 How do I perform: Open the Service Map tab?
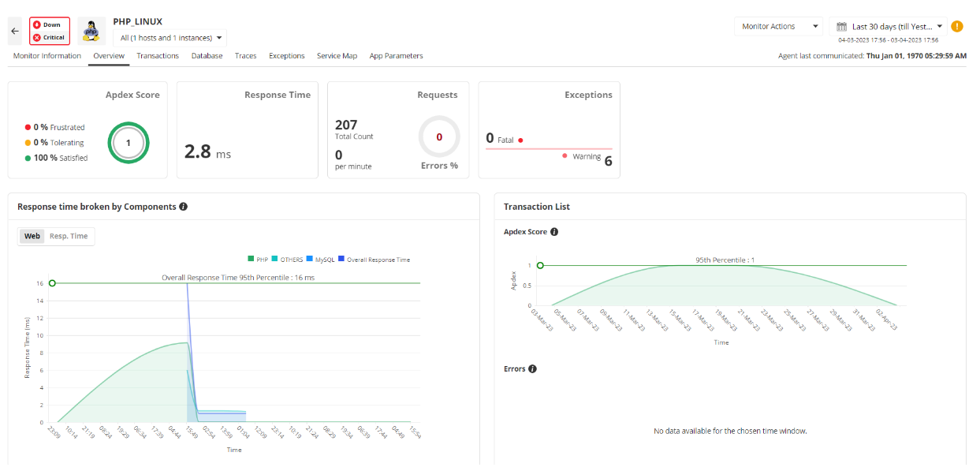point(337,56)
